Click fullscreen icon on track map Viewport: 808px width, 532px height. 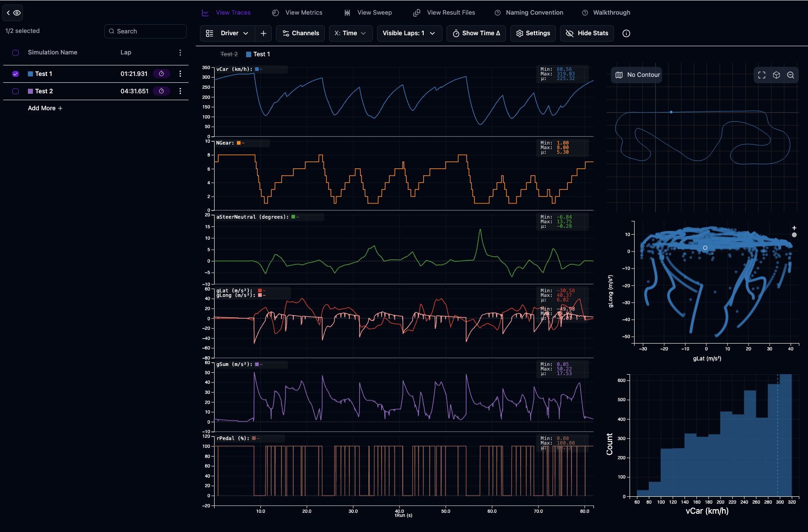[762, 75]
